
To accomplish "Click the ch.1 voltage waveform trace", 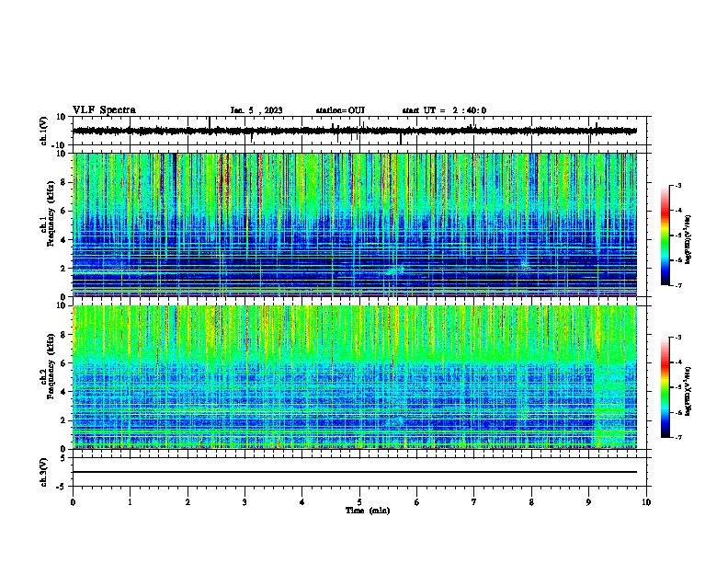I will pyautogui.click(x=355, y=131).
